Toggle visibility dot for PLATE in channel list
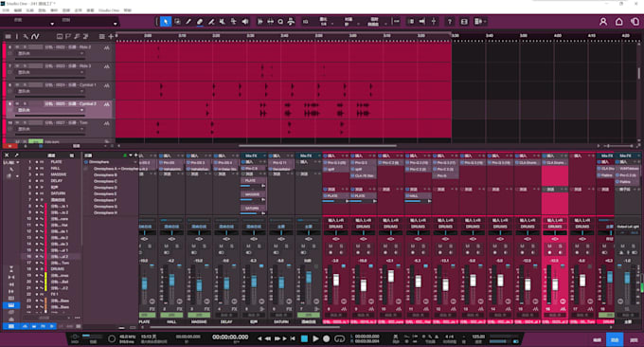This screenshot has height=347, width=644. 37,162
